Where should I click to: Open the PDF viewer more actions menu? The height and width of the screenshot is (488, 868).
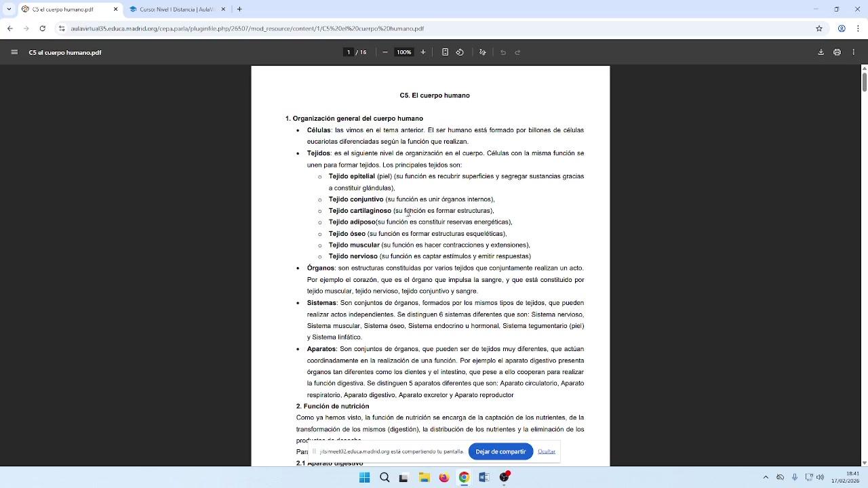(x=854, y=52)
